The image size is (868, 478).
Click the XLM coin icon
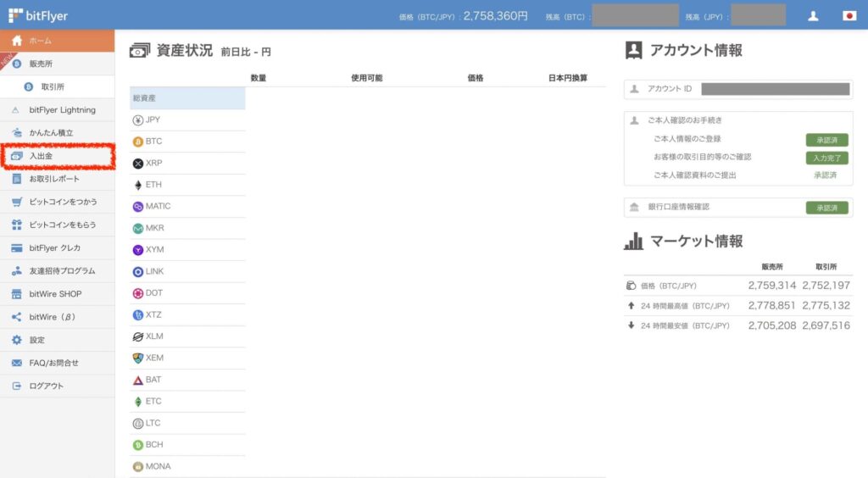(x=138, y=336)
